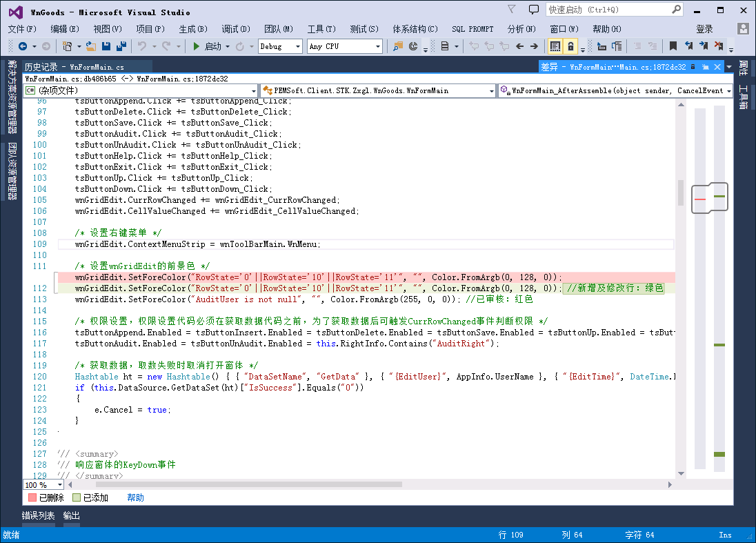The width and height of the screenshot is (756, 543).
Task: Pin the diff tab with the pin icon
Action: click(x=706, y=67)
